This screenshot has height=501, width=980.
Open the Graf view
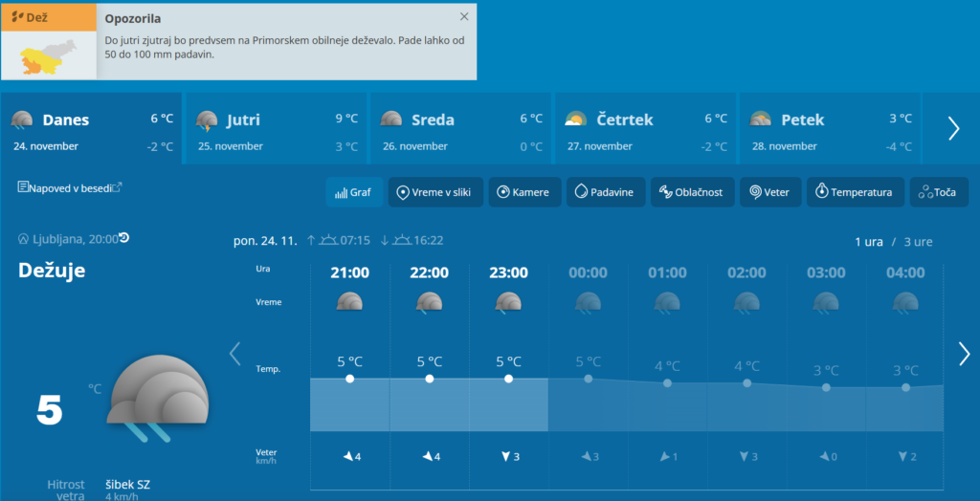353,192
